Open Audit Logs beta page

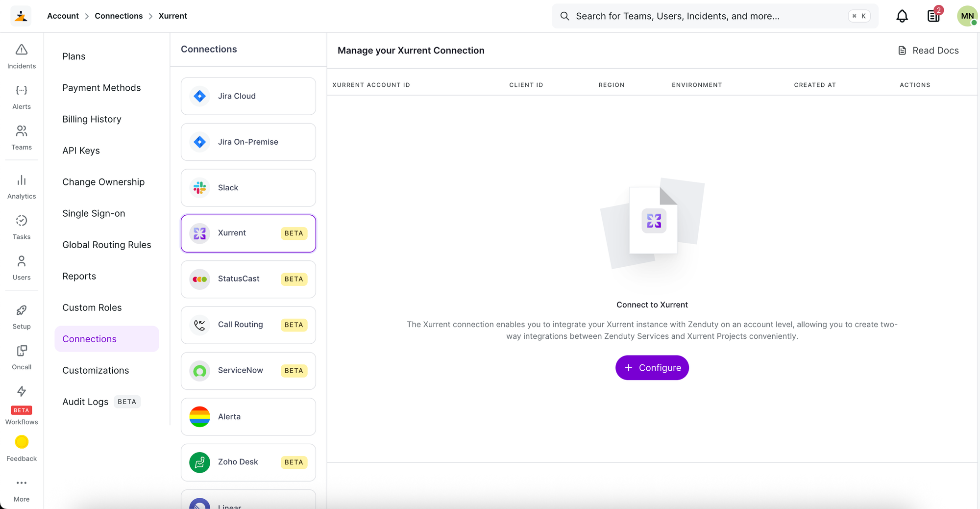click(101, 402)
